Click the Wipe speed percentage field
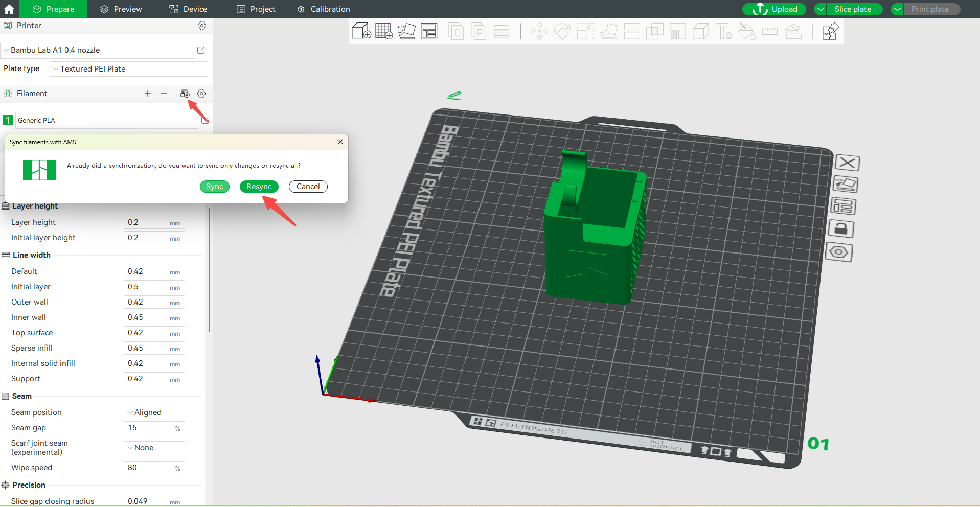Screen dimensions: 980x507 coord(154,468)
